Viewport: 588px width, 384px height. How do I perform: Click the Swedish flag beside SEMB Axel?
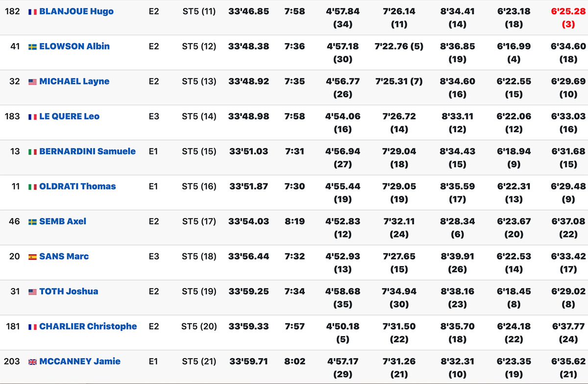tap(32, 222)
